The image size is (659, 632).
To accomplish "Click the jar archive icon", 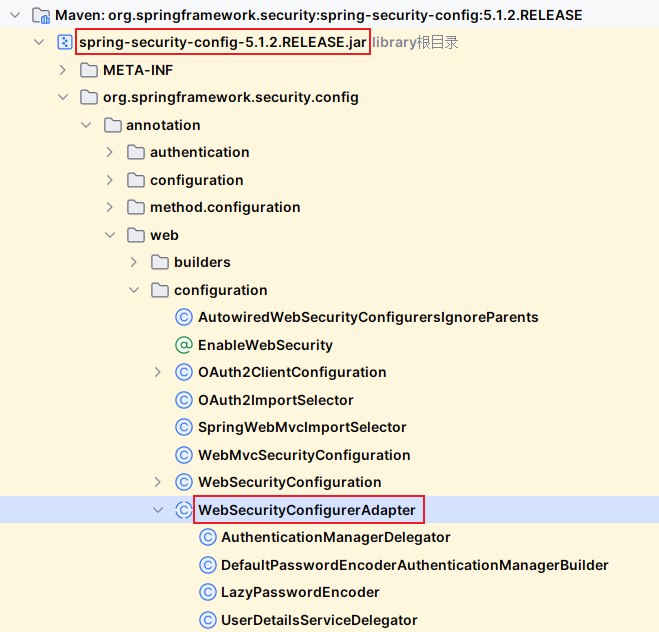I will 65,42.
